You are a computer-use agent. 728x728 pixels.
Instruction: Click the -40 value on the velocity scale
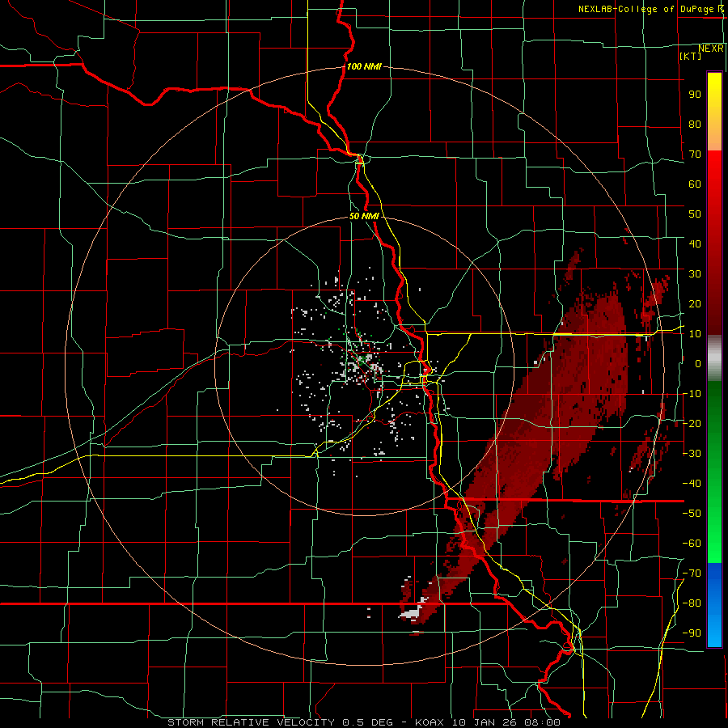(692, 484)
